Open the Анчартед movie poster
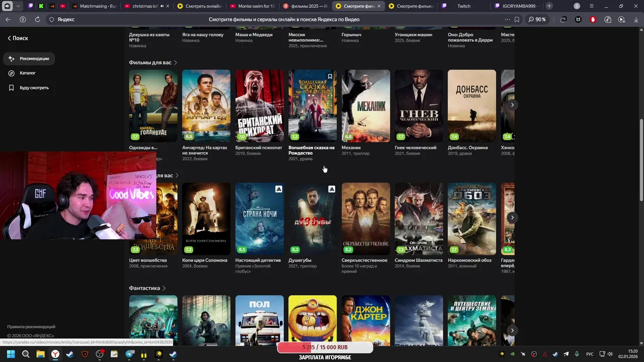This screenshot has width=644, height=362. coord(206,106)
